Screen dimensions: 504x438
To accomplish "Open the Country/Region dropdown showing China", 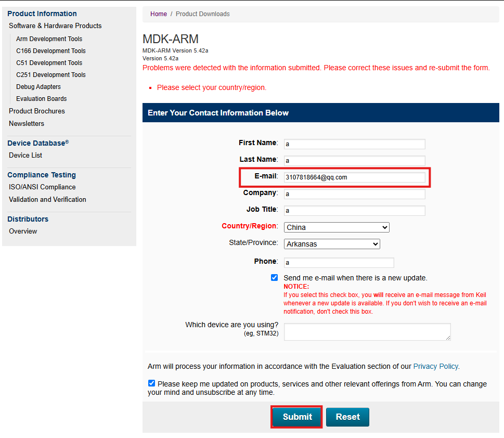I will coord(337,227).
